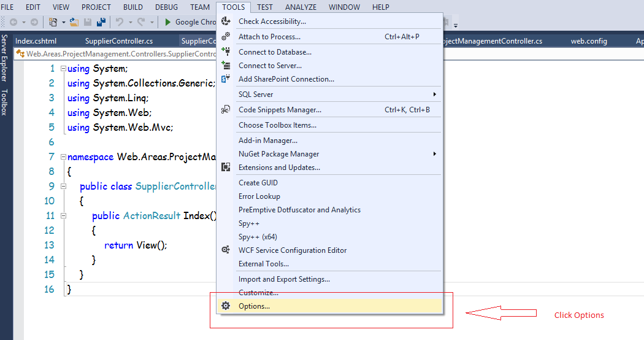Click the Open File folder icon
This screenshot has height=340, width=644.
74,22
